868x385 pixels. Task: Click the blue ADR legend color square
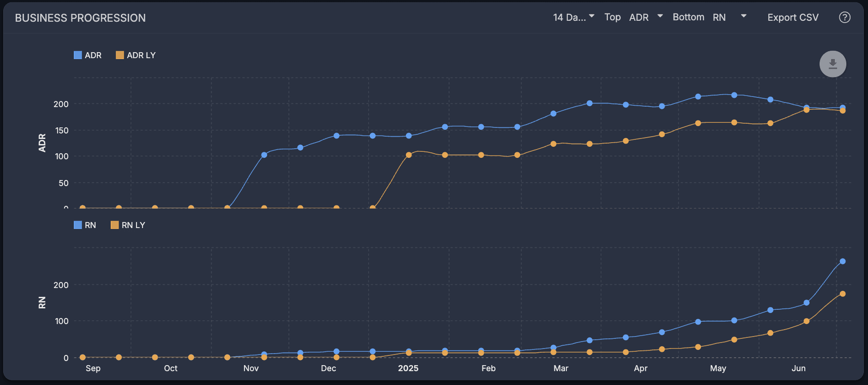tap(77, 55)
